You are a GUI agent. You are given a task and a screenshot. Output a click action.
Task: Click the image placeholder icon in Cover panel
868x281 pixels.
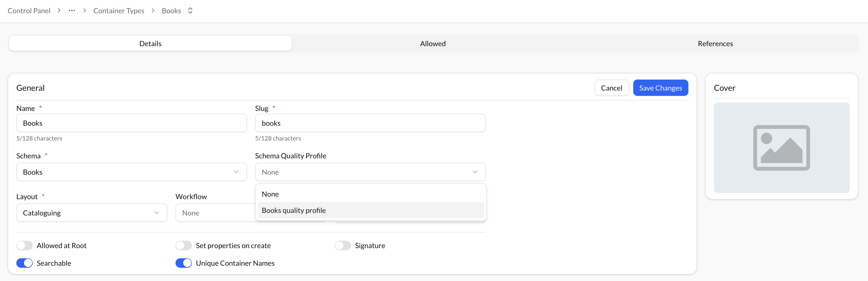coord(782,148)
